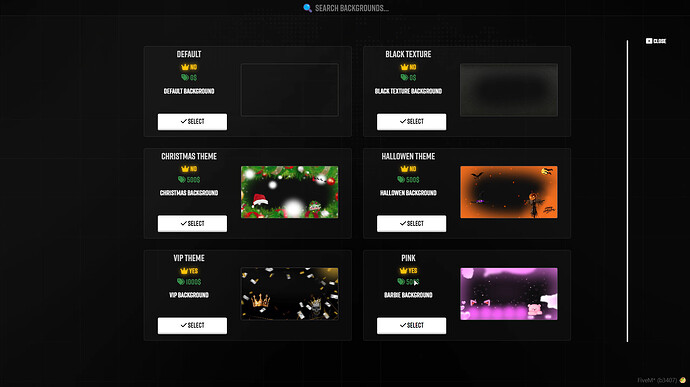Select the Black Texture background

[411, 122]
